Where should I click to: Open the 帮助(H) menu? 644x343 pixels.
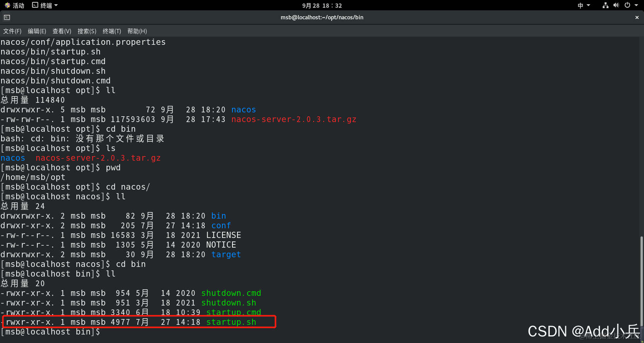pos(137,31)
